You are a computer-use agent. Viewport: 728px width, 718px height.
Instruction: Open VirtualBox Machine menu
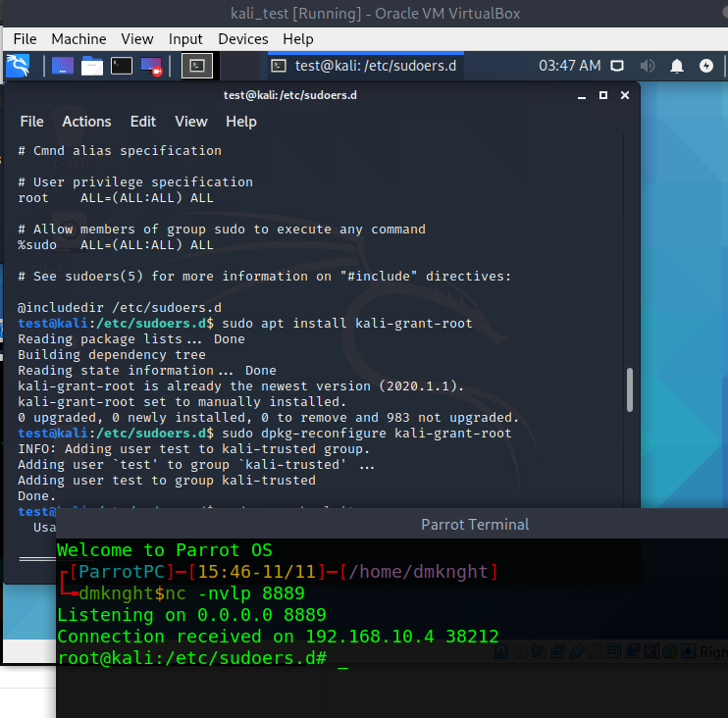point(78,39)
